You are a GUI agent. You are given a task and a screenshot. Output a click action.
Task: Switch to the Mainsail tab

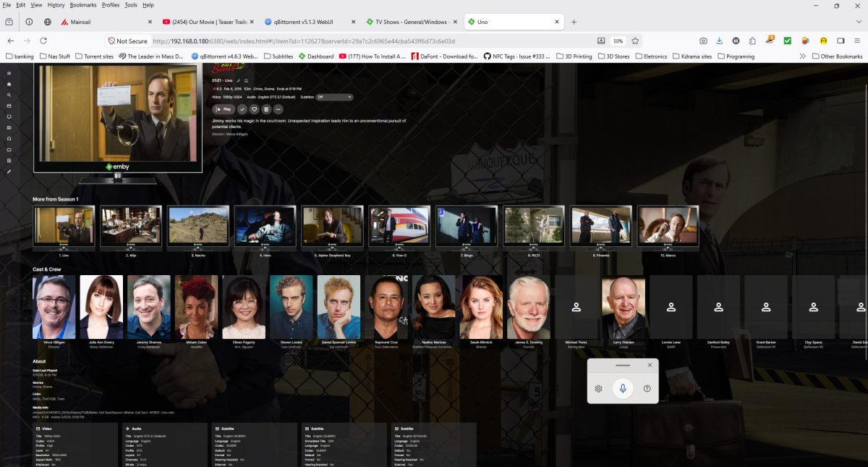click(x=108, y=22)
